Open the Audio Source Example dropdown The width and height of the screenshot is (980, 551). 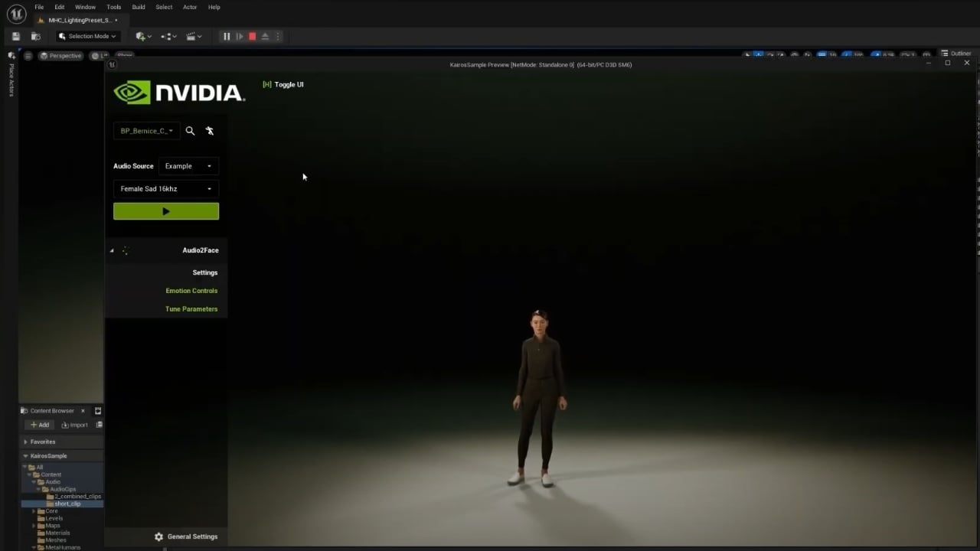[188, 166]
